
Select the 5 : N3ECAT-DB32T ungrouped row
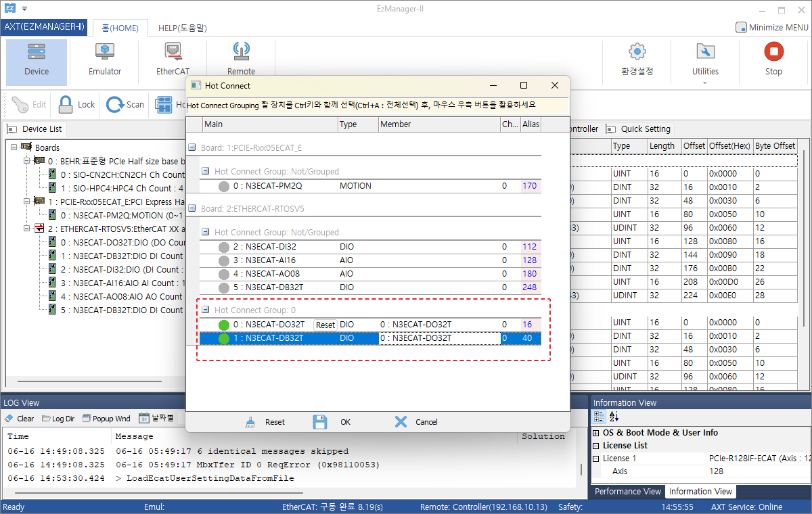click(370, 287)
